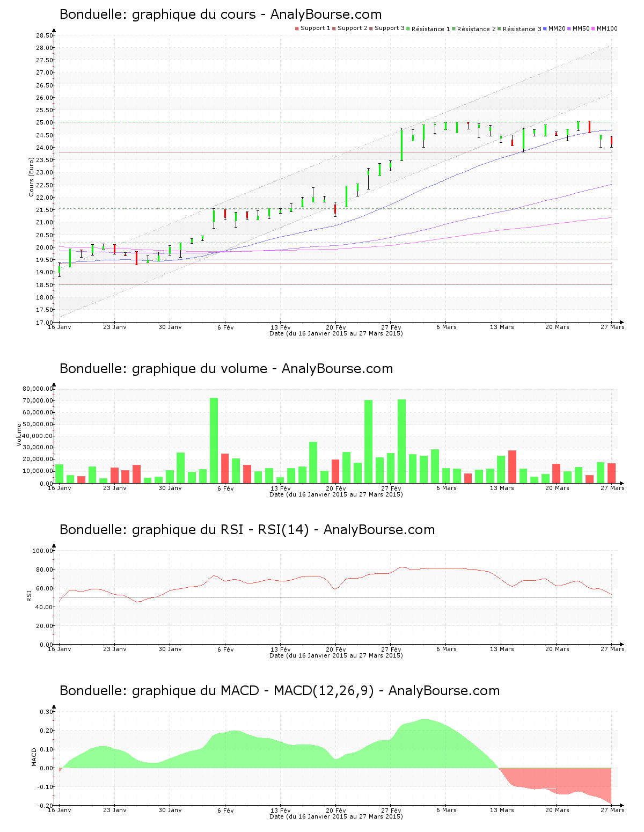
Task: Click the Support 3 legend color square
Action: (x=371, y=28)
